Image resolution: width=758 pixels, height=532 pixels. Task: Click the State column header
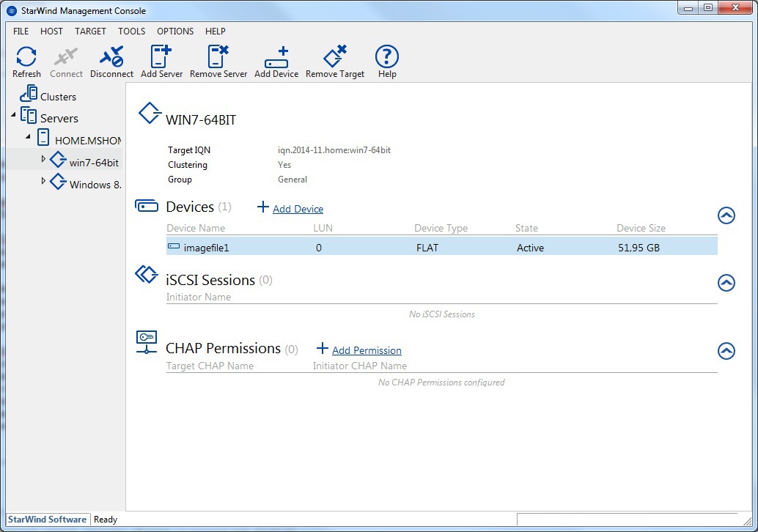[526, 228]
